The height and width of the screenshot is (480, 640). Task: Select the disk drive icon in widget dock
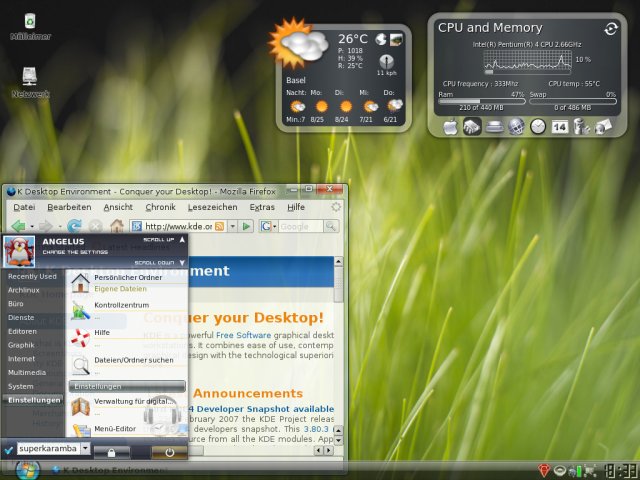tap(494, 127)
